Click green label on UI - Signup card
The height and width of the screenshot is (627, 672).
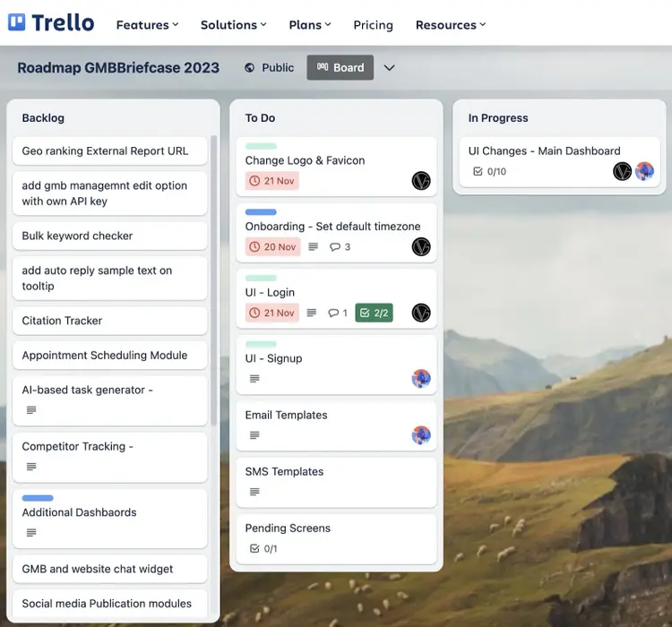[x=261, y=344]
